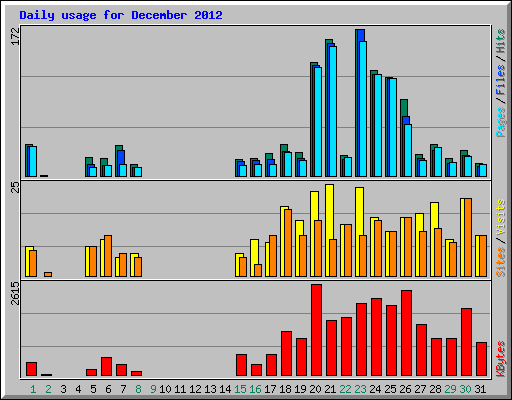Viewport: 512px width, 400px height.
Task: Click the Pages / Files / Hits legend
Action: pyautogui.click(x=501, y=83)
